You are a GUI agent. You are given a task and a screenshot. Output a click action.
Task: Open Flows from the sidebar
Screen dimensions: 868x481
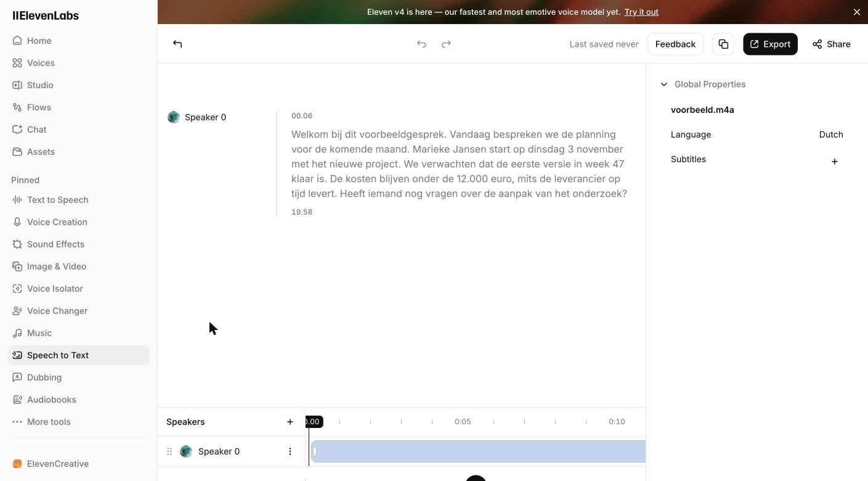(78, 107)
